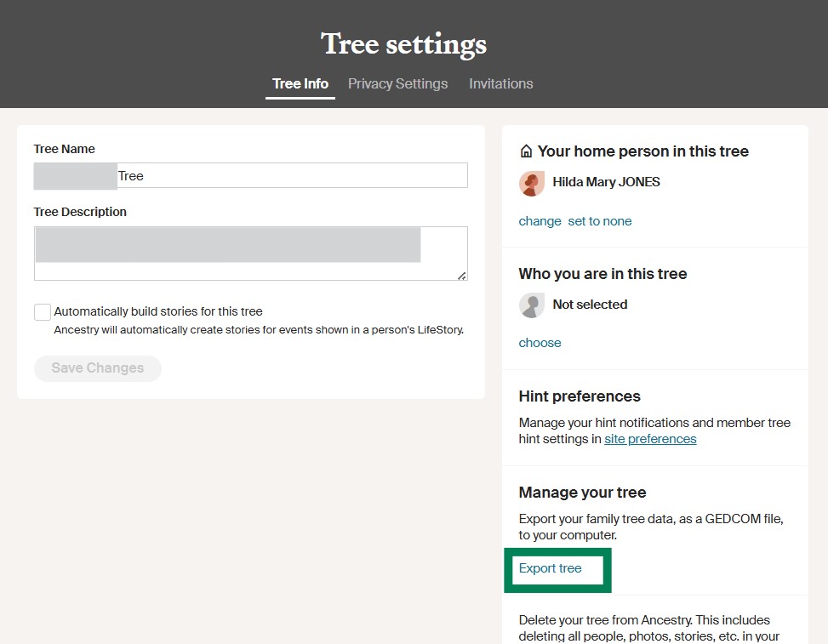Click the house icon beside home person heading
The height and width of the screenshot is (644, 828).
tap(526, 151)
